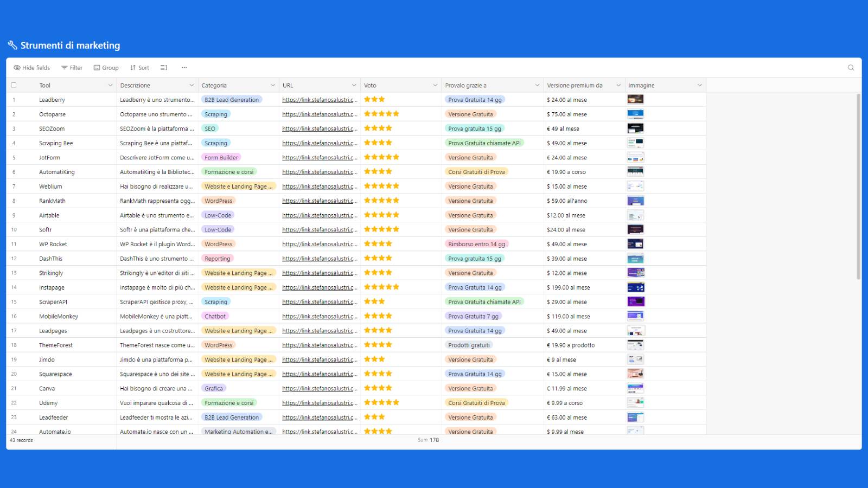Click the star rating in Jimdo row
This screenshot has height=488, width=868.
point(374,359)
